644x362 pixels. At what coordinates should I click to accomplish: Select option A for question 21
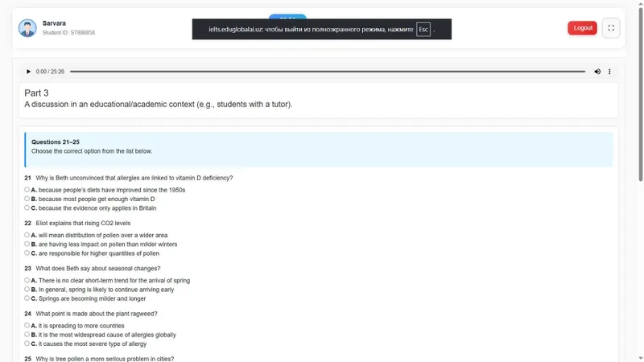point(27,190)
